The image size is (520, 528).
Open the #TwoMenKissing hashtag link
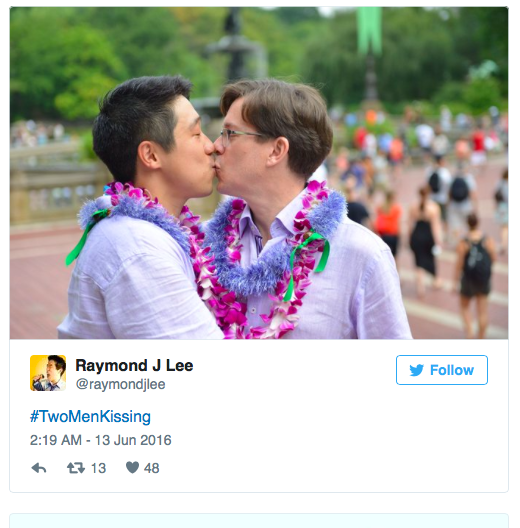[x=90, y=417]
